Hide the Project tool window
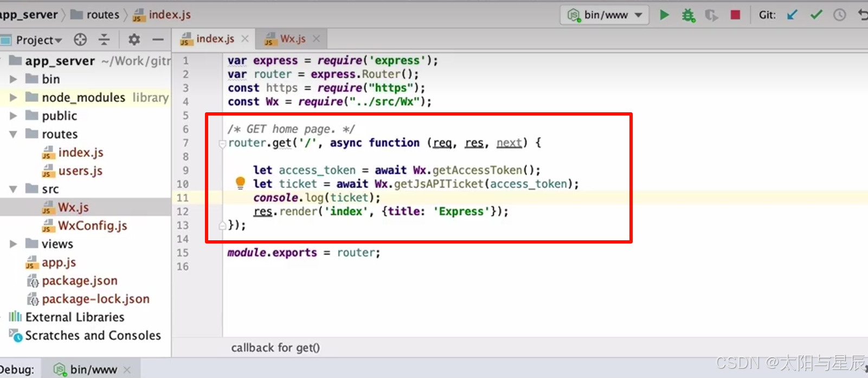 click(158, 40)
